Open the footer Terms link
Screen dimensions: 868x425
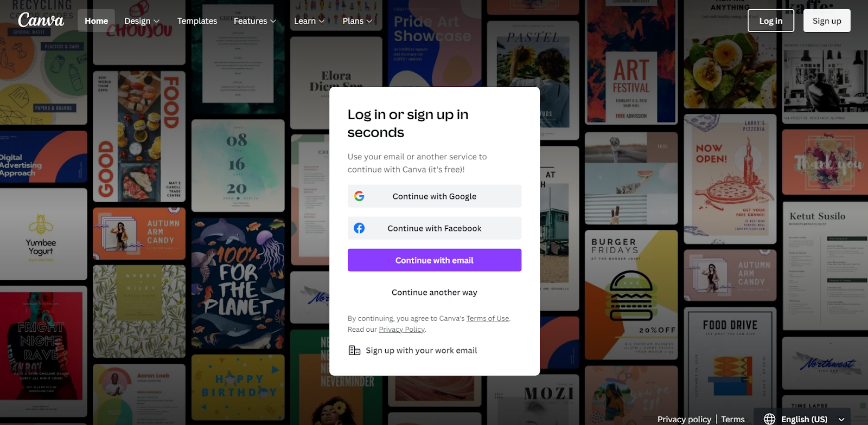(x=733, y=419)
